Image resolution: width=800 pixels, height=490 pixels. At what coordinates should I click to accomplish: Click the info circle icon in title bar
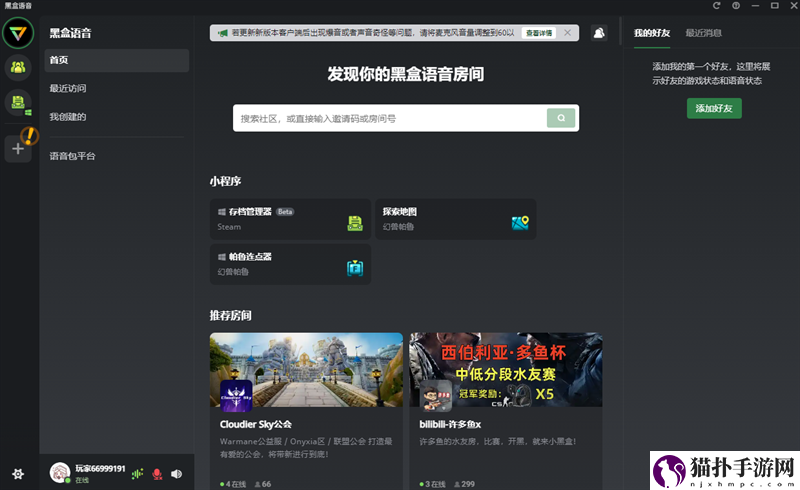click(736, 6)
